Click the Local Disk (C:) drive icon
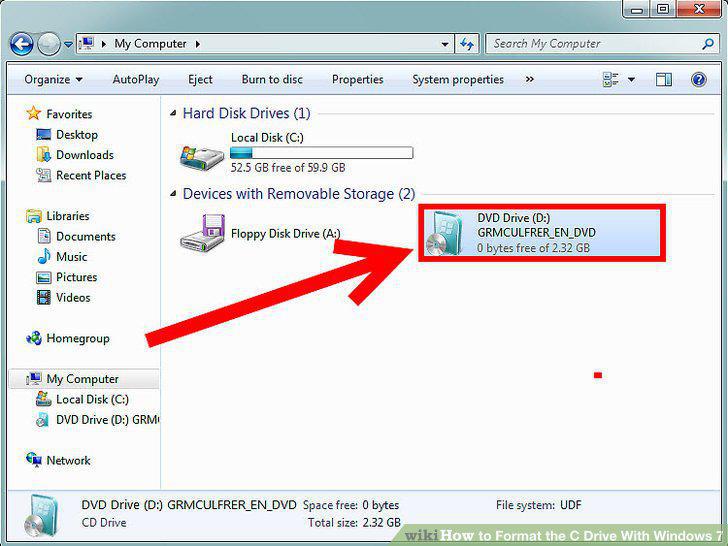The image size is (728, 546). coord(202,157)
